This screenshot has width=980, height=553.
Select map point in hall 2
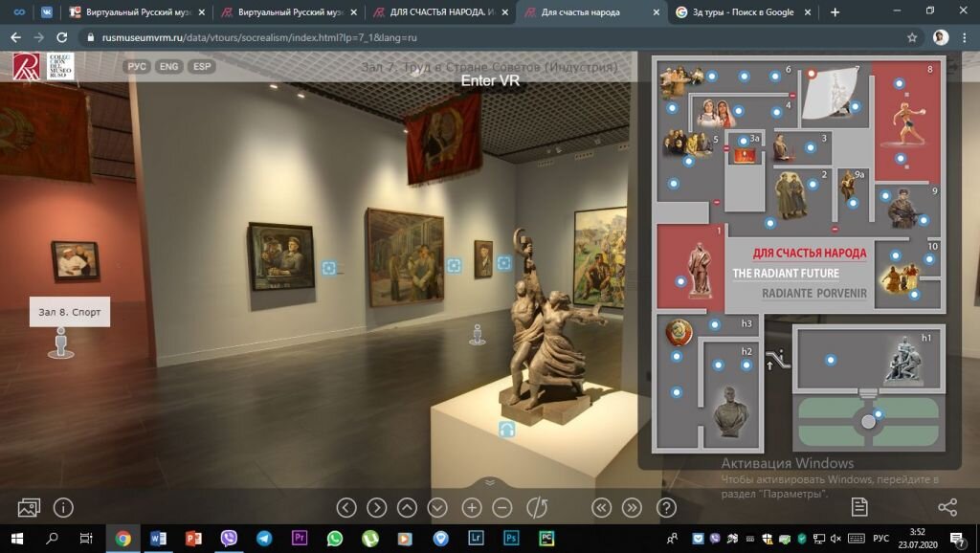point(813,185)
